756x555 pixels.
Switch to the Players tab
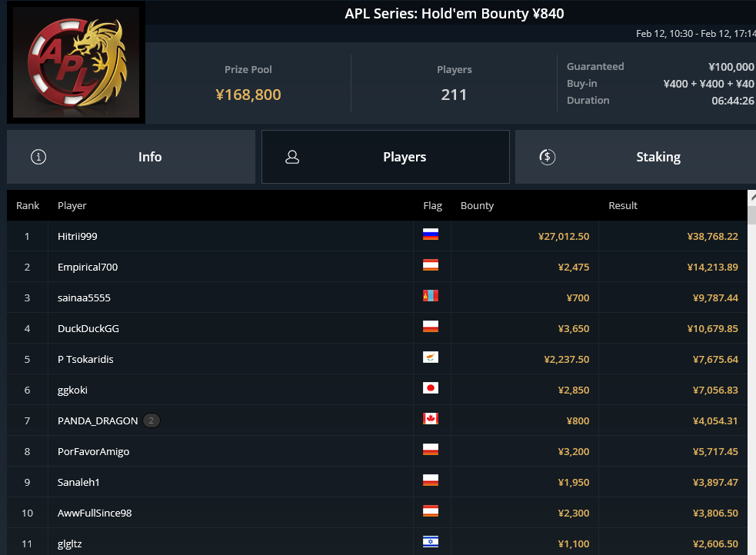point(385,157)
